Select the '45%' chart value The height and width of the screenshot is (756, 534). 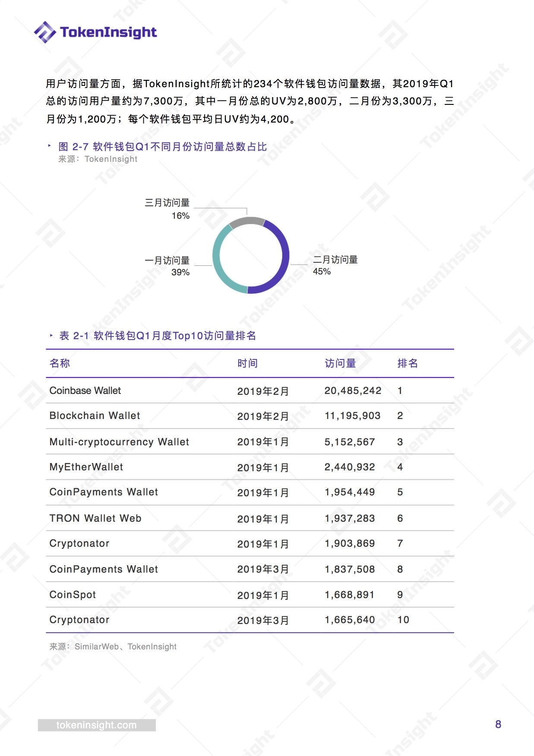click(322, 271)
